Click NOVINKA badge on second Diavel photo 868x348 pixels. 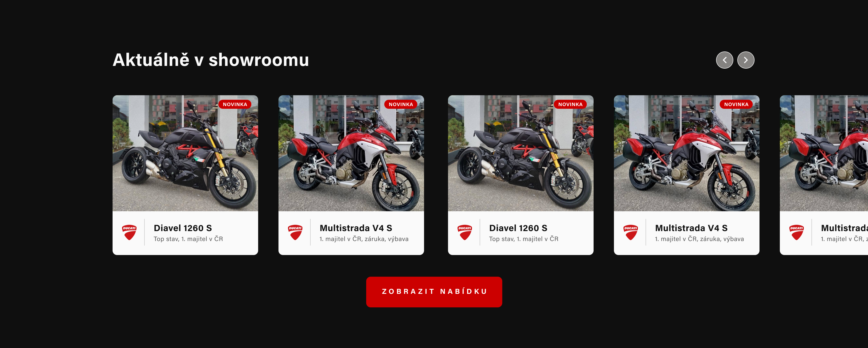tap(570, 104)
